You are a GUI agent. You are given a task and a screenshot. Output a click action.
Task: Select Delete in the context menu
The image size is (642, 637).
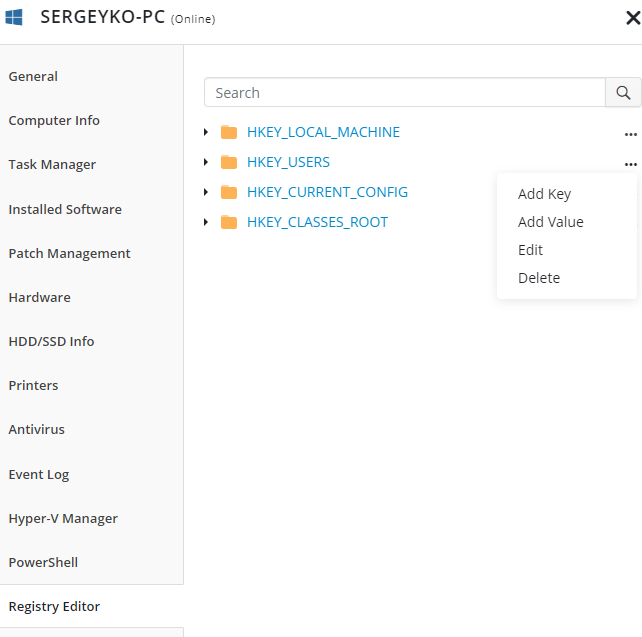click(x=539, y=278)
